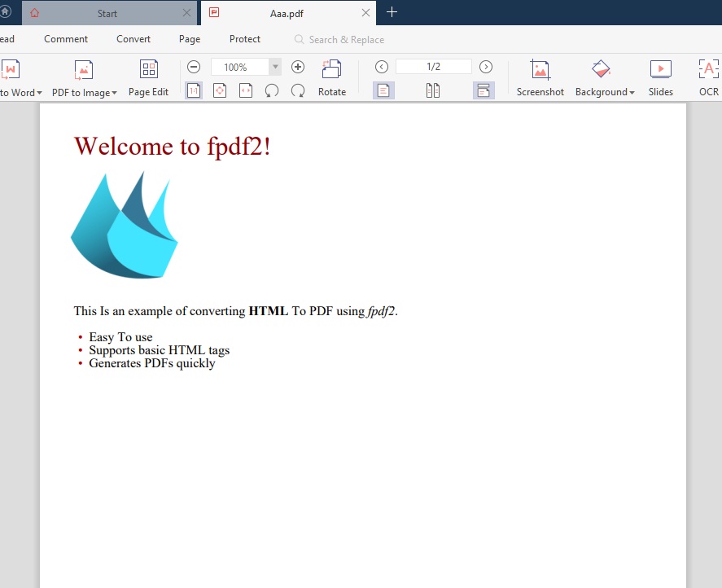Rotate page counterclockwise icon
This screenshot has height=588, width=722.
pyautogui.click(x=272, y=90)
